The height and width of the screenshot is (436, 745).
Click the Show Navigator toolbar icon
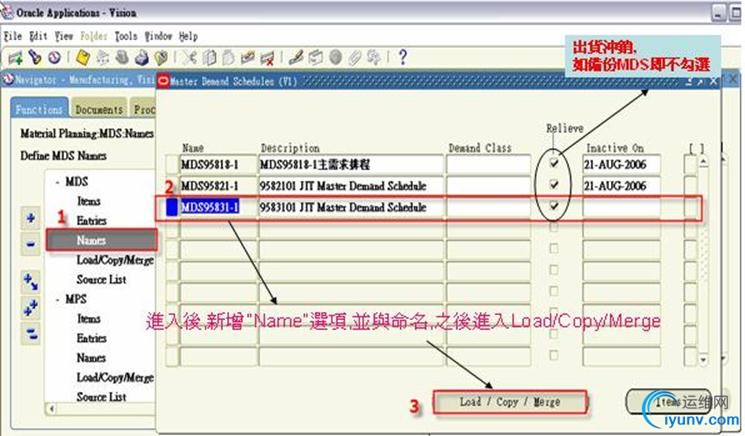54,57
